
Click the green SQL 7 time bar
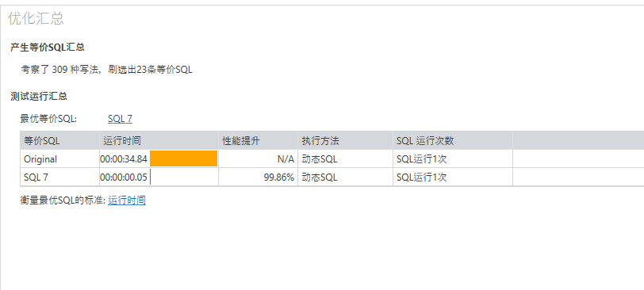[151, 177]
